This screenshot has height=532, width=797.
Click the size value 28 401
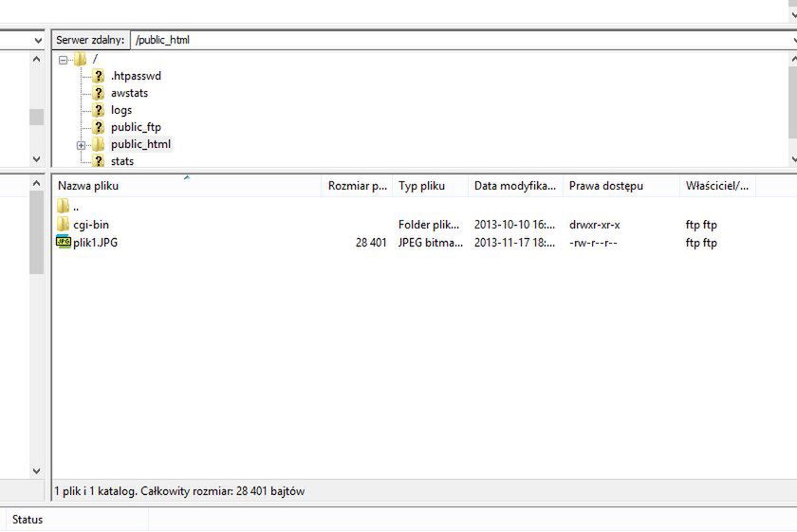click(x=371, y=243)
